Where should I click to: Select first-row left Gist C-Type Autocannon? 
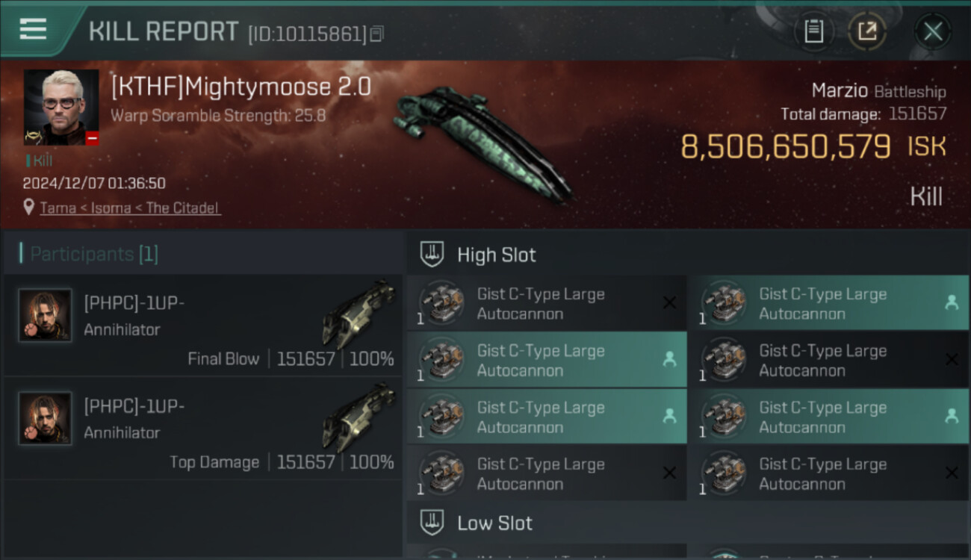547,303
